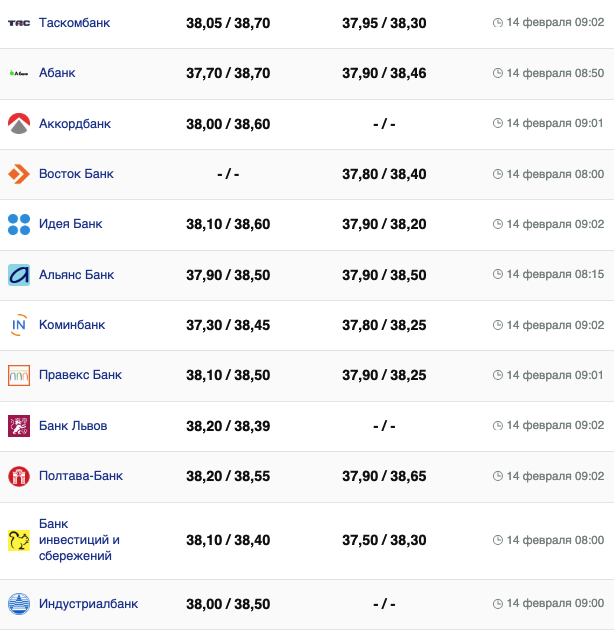Open the Индустриалбанк link
Screen dimensions: 614x631
pyautogui.click(x=88, y=604)
